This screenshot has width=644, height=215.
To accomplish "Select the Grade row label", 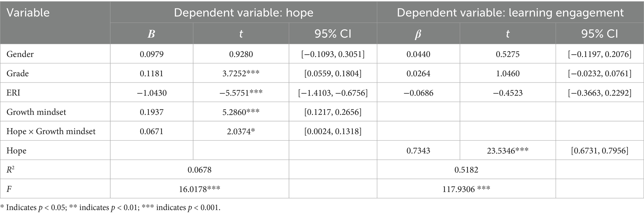I will 17,73.
